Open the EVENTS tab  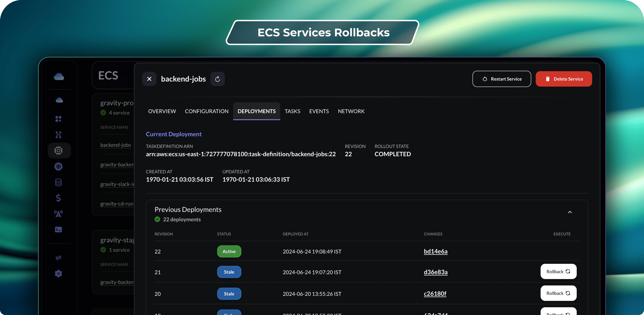319,111
